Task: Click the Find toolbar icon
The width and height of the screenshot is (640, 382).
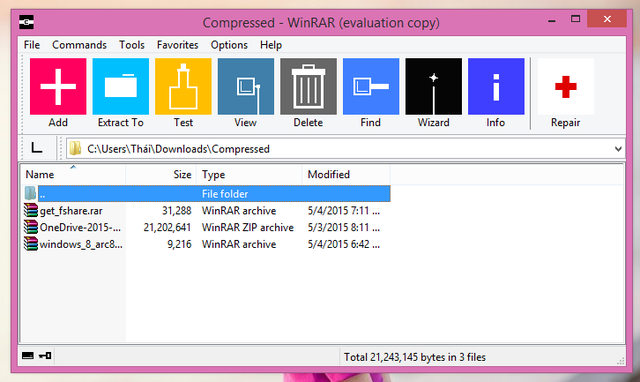Action: (x=371, y=87)
